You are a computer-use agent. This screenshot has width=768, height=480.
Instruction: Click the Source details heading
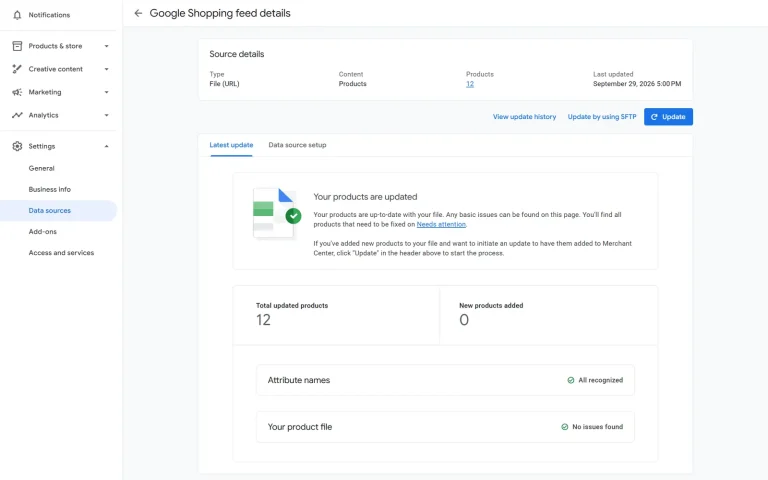tap(237, 54)
